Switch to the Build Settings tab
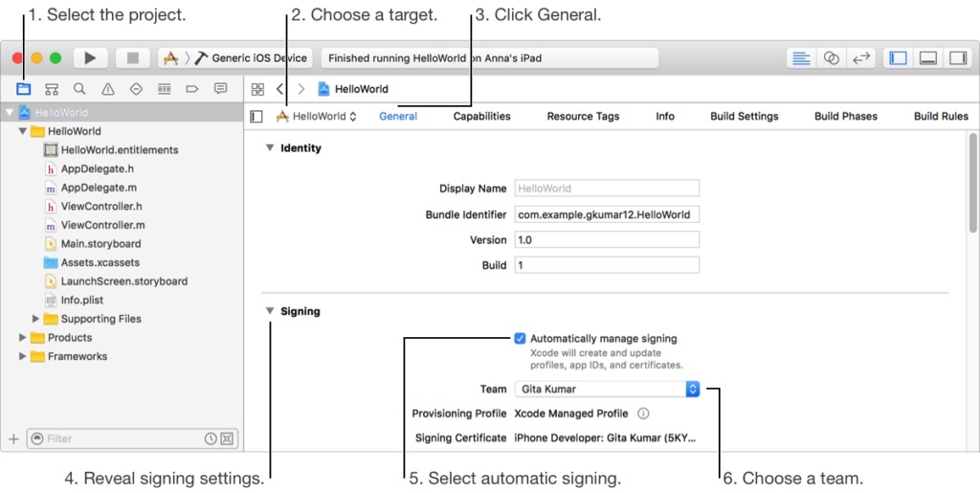The width and height of the screenshot is (980, 493). tap(745, 116)
